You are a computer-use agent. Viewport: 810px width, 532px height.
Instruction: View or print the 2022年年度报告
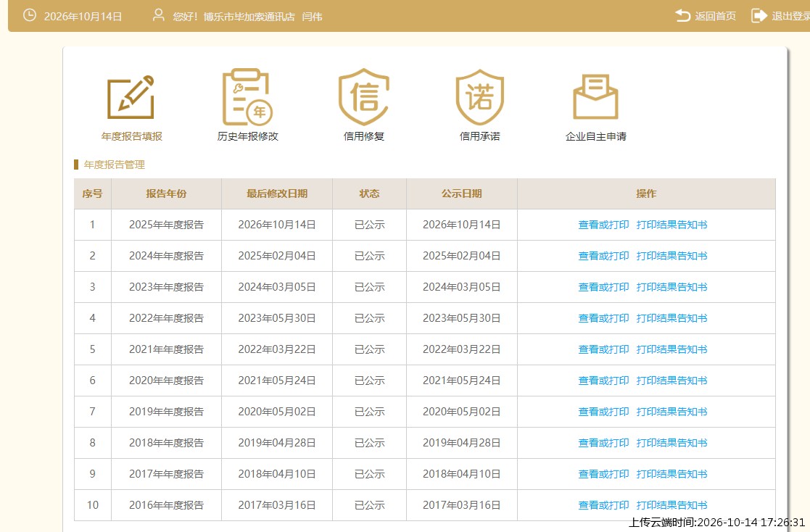click(x=603, y=318)
